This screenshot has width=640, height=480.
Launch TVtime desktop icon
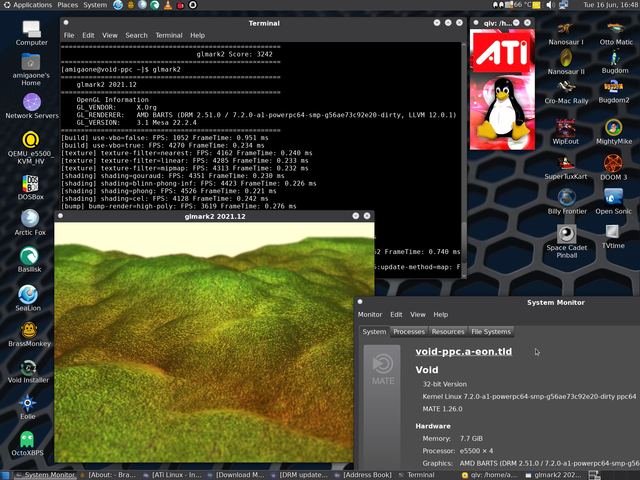[613, 237]
